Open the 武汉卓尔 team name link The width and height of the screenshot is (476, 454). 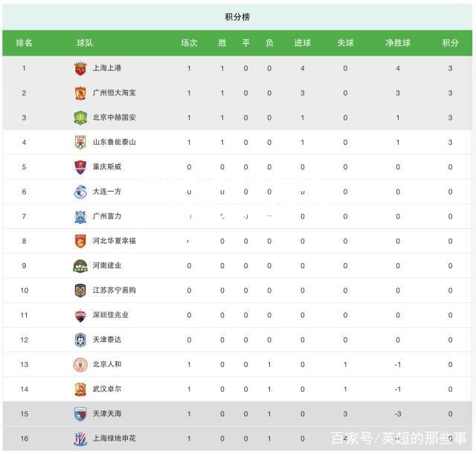pyautogui.click(x=107, y=389)
